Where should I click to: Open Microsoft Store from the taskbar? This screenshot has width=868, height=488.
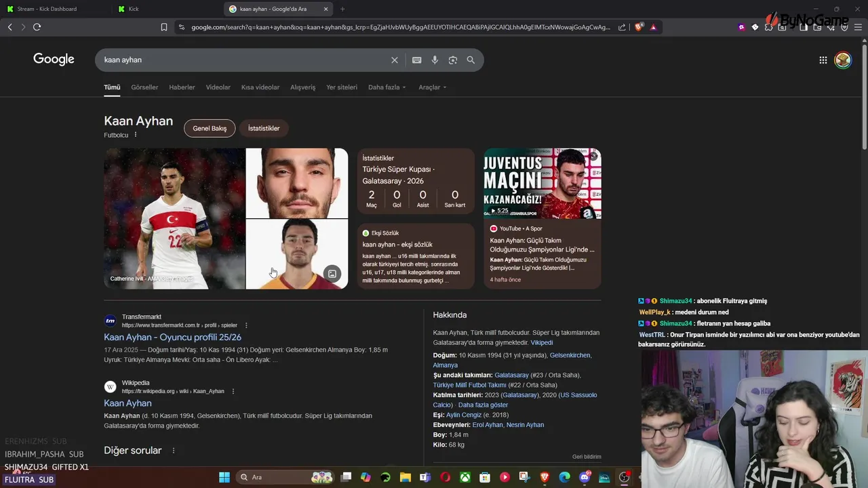click(485, 477)
